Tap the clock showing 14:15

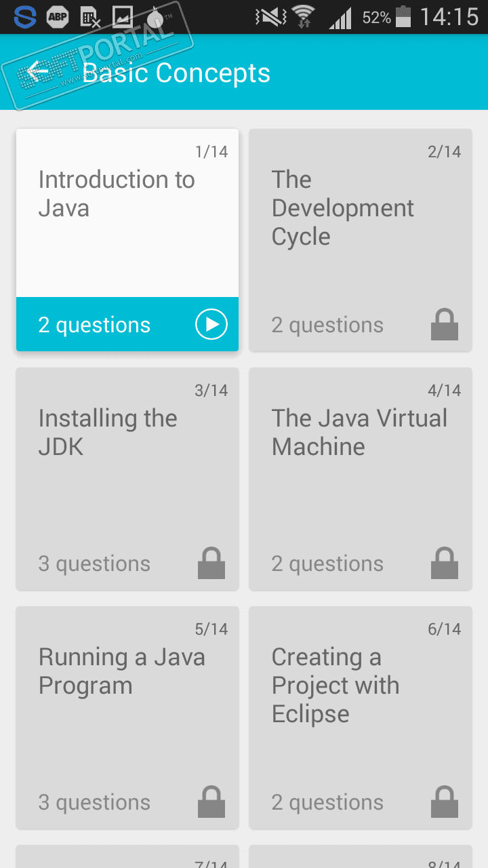449,17
